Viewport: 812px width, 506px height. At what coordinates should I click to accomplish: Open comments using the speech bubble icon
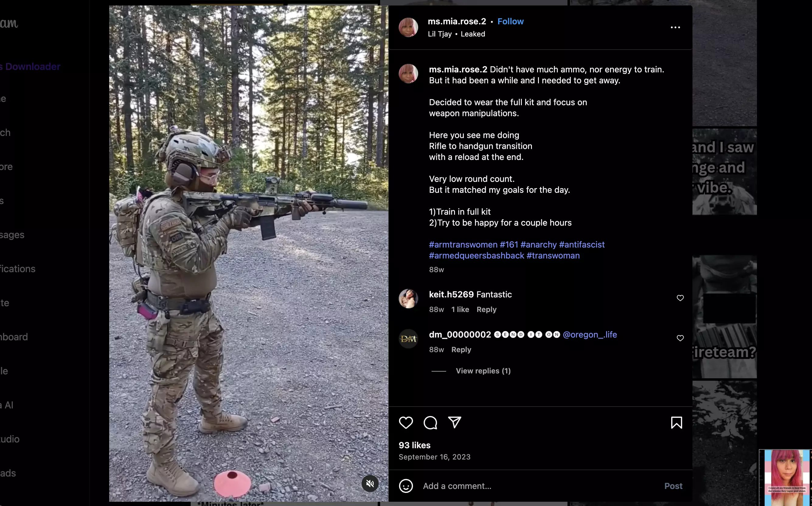[x=430, y=422]
